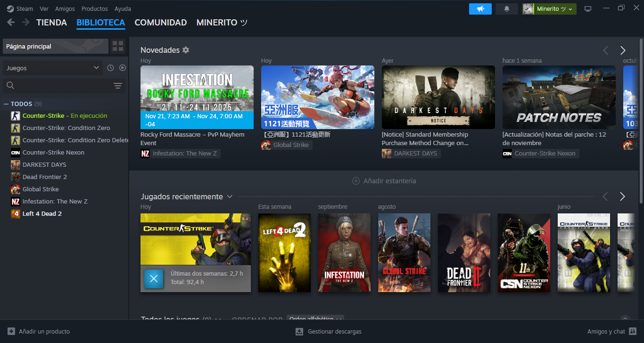Enter Big Picture mode monitor icon

click(x=588, y=9)
